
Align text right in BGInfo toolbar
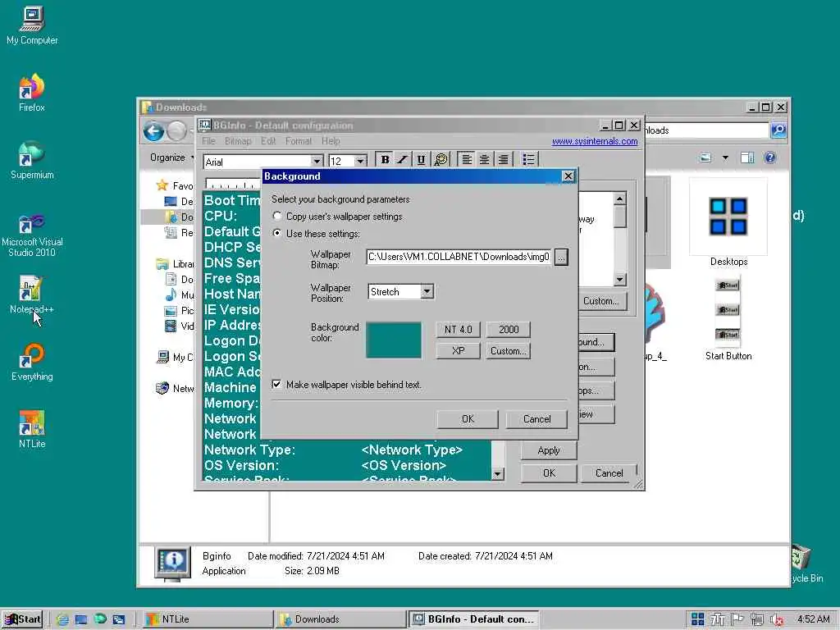click(x=503, y=160)
